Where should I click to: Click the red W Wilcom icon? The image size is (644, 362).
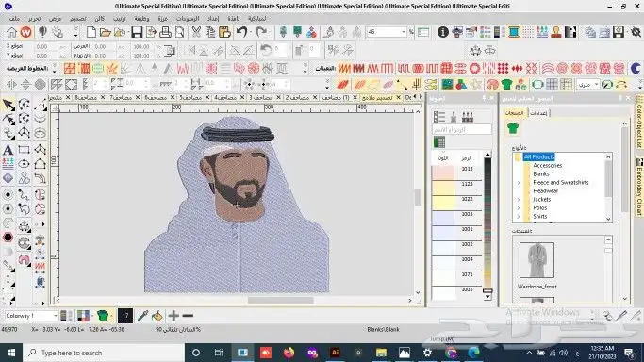pyautogui.click(x=25, y=32)
